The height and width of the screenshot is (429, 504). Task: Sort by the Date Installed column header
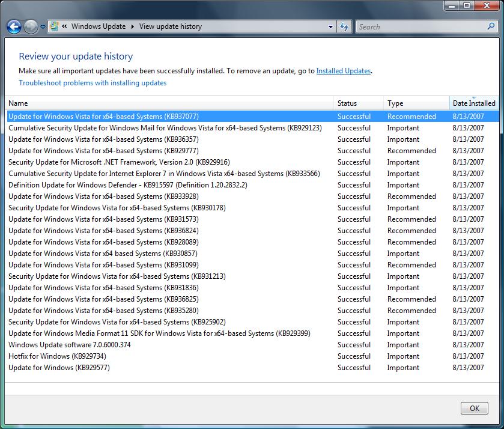[x=474, y=103]
